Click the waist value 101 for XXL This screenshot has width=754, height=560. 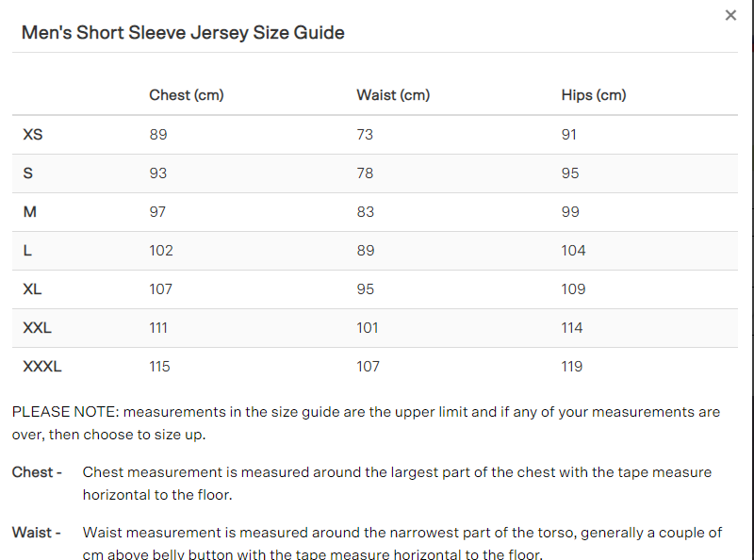pos(368,327)
